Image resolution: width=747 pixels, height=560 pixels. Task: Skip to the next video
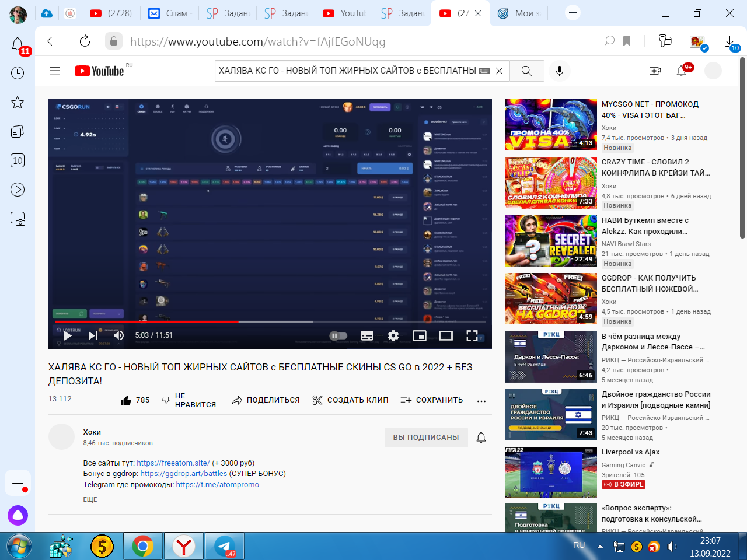93,335
